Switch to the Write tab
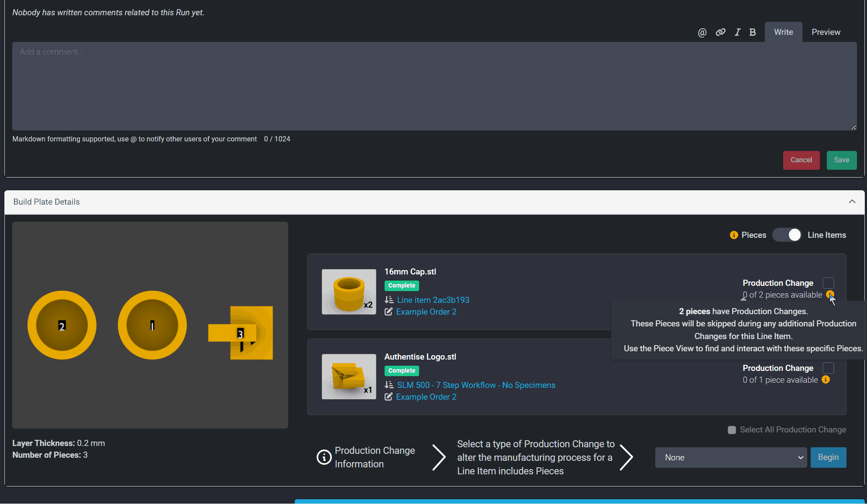This screenshot has height=504, width=867. coord(783,32)
